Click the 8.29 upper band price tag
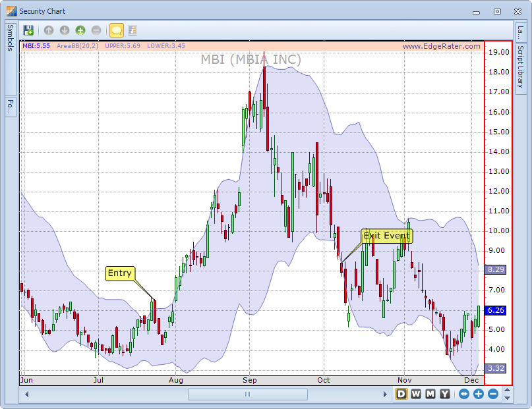The height and width of the screenshot is (409, 532). coord(496,270)
